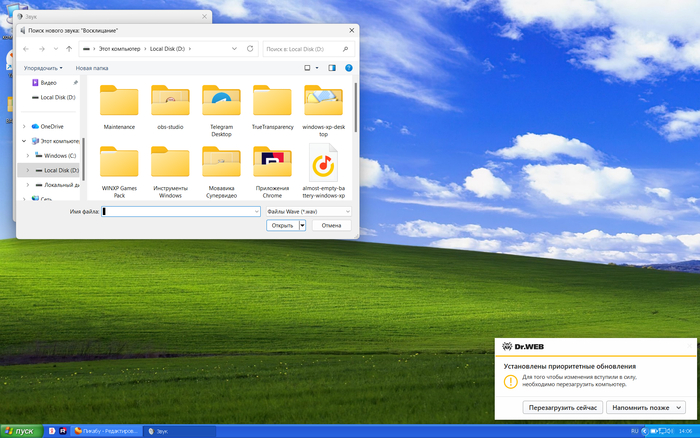Click the Back navigation arrow

click(x=26, y=48)
